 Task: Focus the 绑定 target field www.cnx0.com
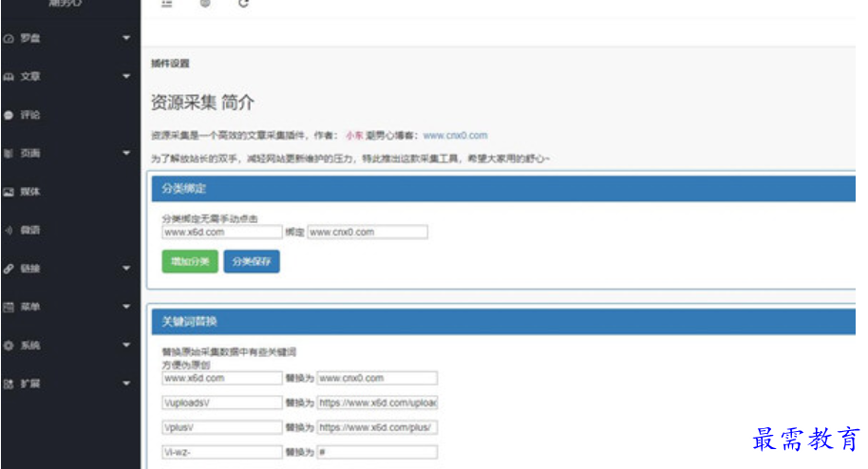pyautogui.click(x=368, y=232)
